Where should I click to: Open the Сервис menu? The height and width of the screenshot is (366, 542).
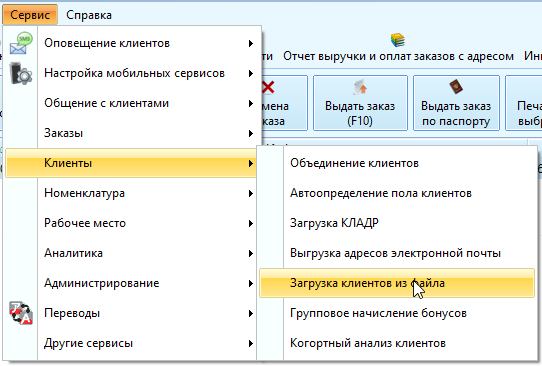[30, 15]
